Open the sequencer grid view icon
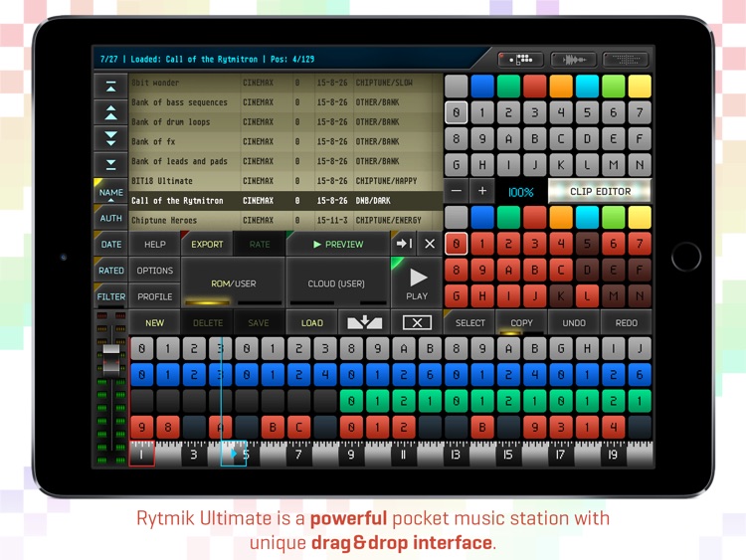Image resolution: width=746 pixels, height=560 pixels. click(520, 60)
